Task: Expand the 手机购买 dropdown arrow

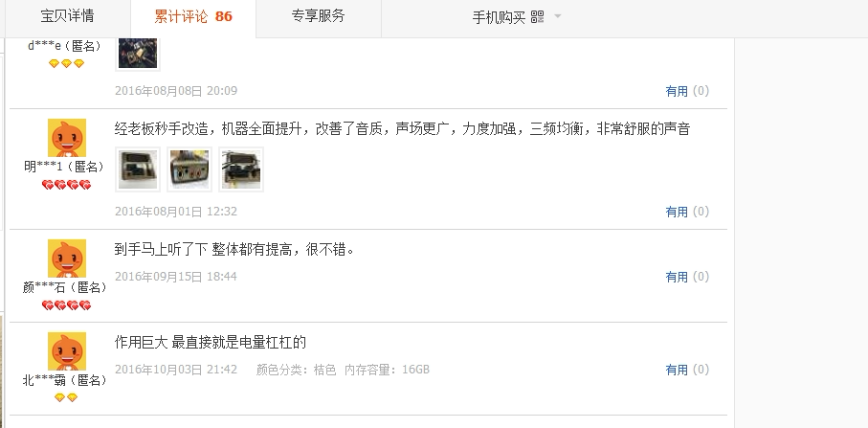Action: (557, 16)
